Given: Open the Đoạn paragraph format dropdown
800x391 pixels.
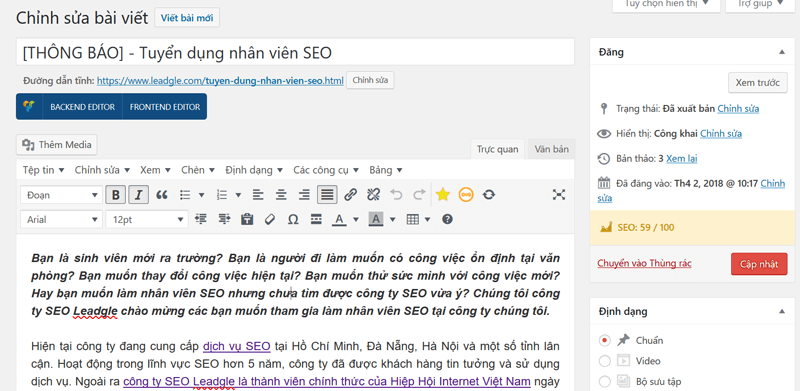Looking at the screenshot, I should click(62, 195).
